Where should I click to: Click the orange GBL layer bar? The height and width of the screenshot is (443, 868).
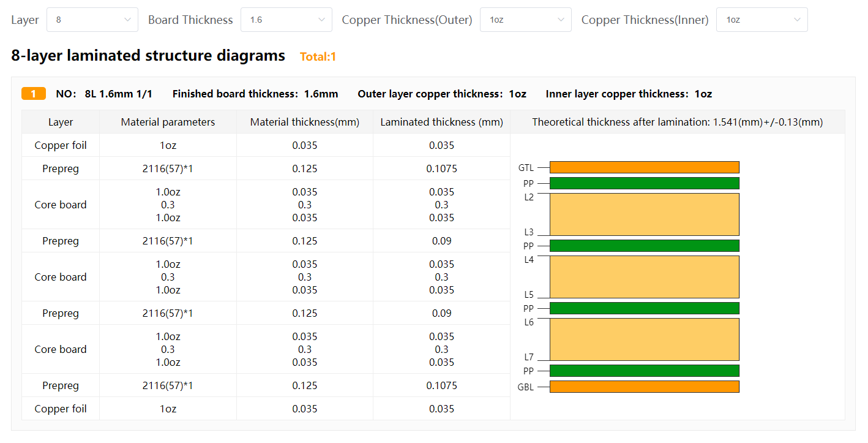coord(644,387)
